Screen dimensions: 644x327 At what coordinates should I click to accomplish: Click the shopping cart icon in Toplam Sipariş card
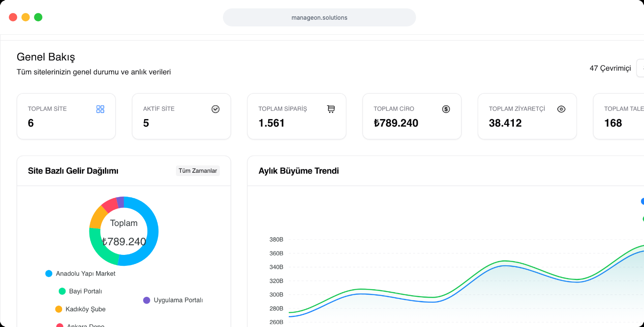(x=331, y=109)
